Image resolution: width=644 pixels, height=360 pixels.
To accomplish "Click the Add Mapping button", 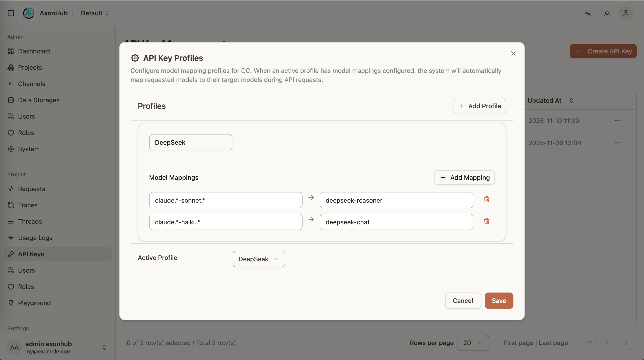I will 465,178.
